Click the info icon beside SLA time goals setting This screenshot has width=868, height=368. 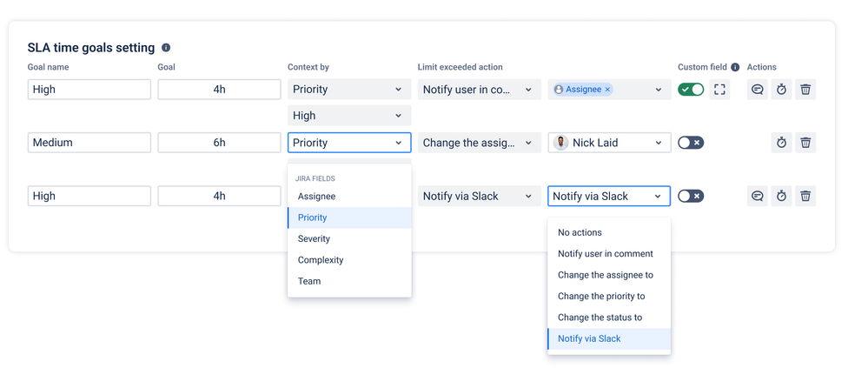point(166,48)
